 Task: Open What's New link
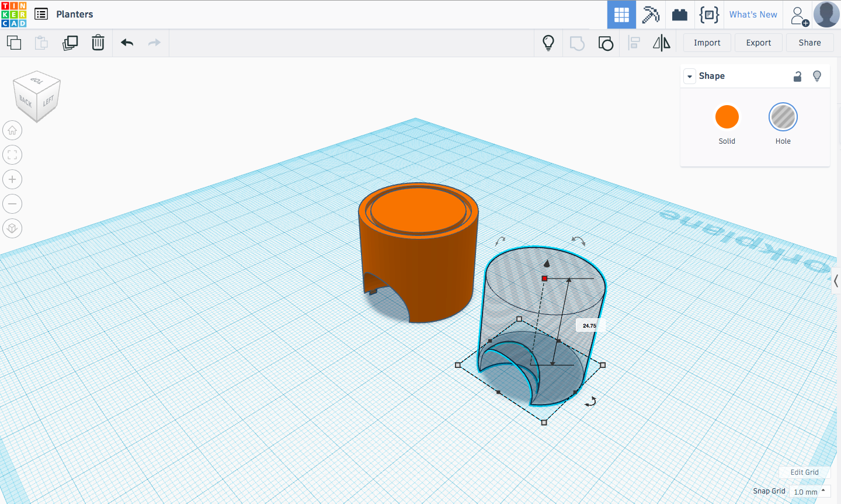753,15
